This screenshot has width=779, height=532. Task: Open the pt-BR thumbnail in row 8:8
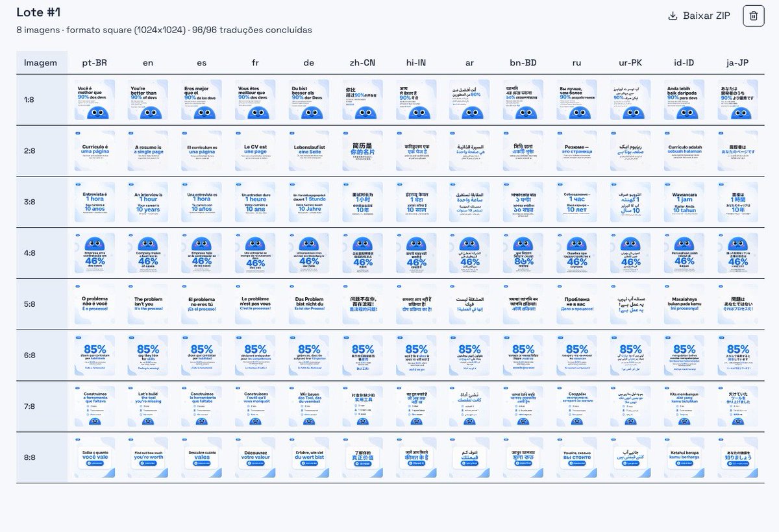(x=95, y=458)
